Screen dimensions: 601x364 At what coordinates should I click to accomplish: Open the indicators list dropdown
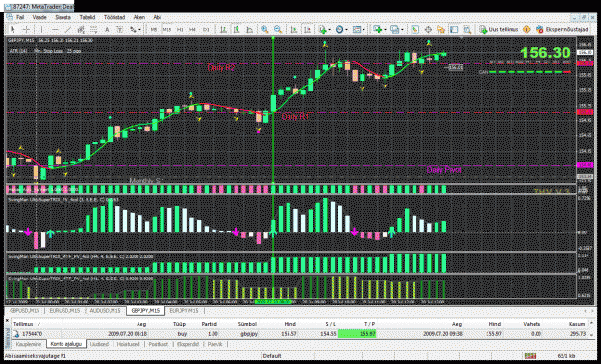click(x=324, y=29)
